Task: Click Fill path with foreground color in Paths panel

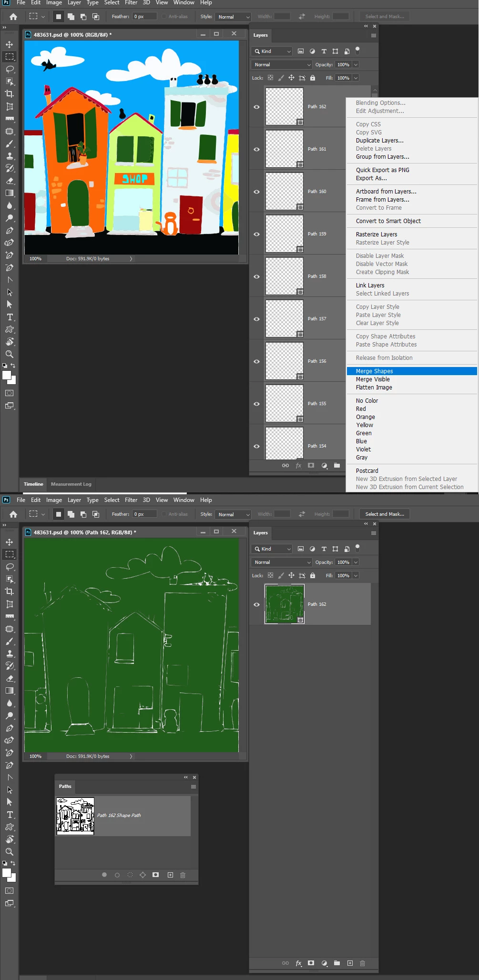Action: click(104, 875)
